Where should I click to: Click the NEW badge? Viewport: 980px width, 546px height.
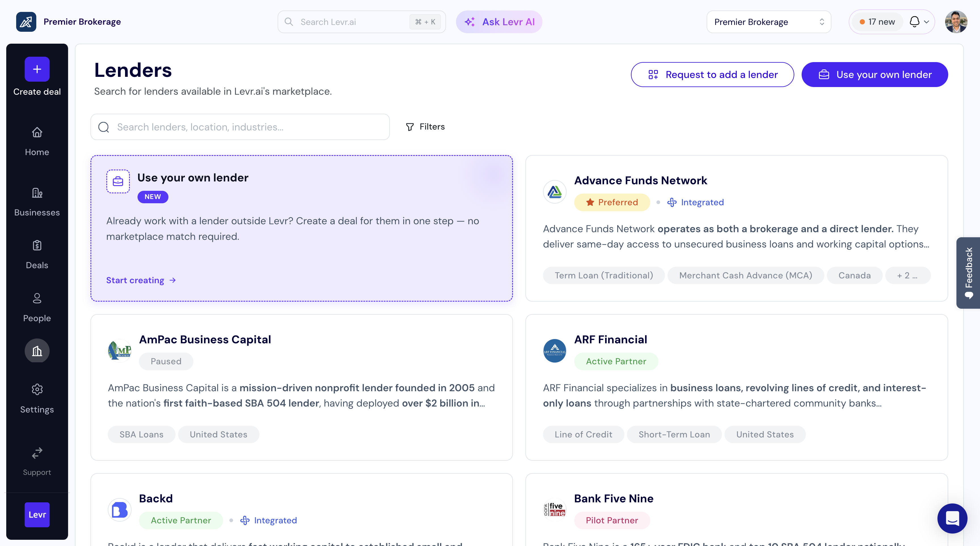(x=153, y=196)
